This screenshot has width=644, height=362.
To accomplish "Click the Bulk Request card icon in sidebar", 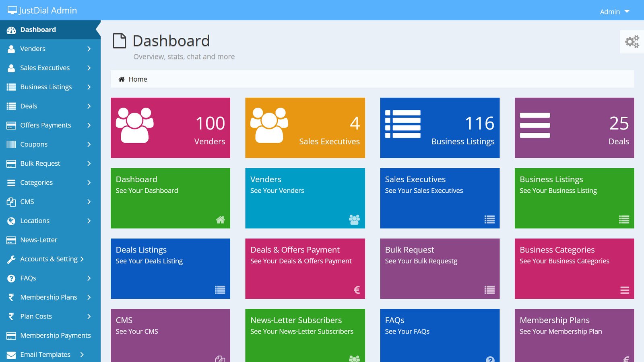I will point(11,164).
